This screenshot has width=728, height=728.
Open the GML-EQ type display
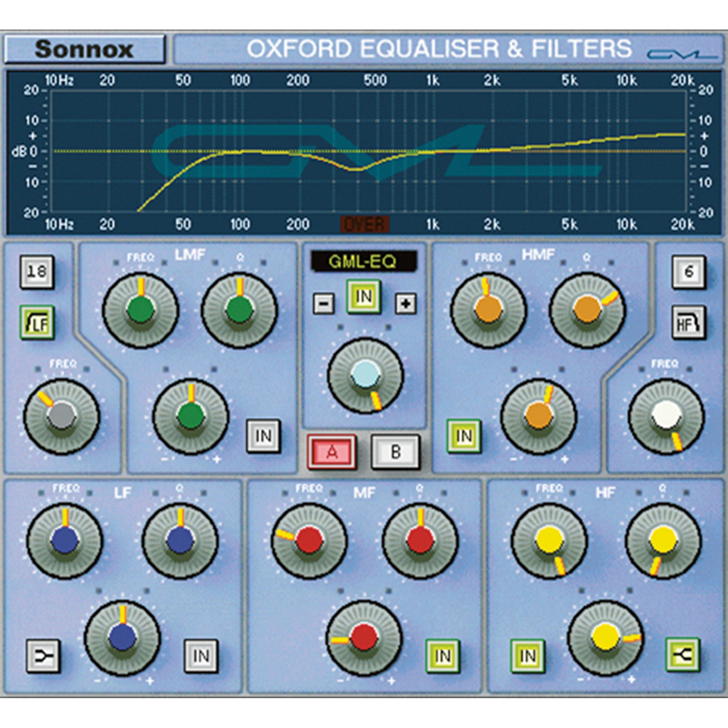(363, 261)
